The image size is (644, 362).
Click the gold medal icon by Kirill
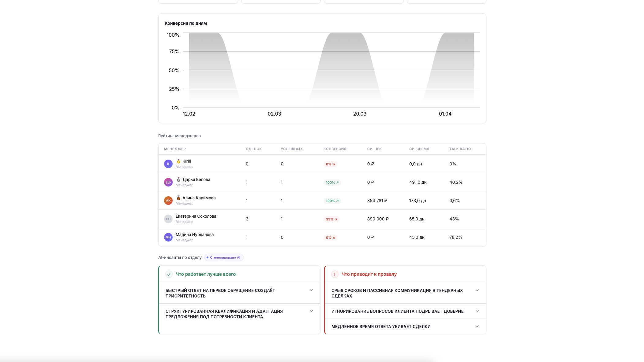[x=178, y=161]
